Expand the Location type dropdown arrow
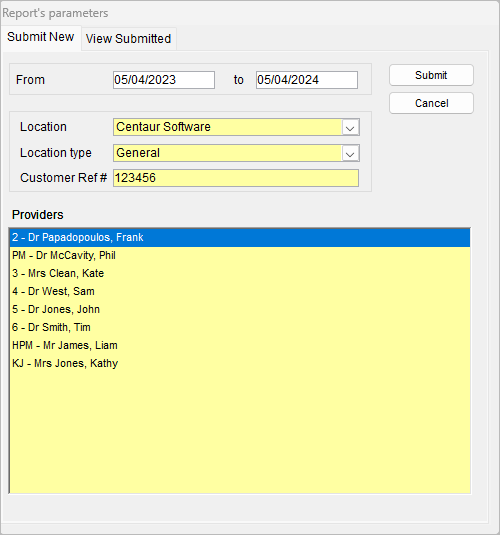 click(x=350, y=154)
